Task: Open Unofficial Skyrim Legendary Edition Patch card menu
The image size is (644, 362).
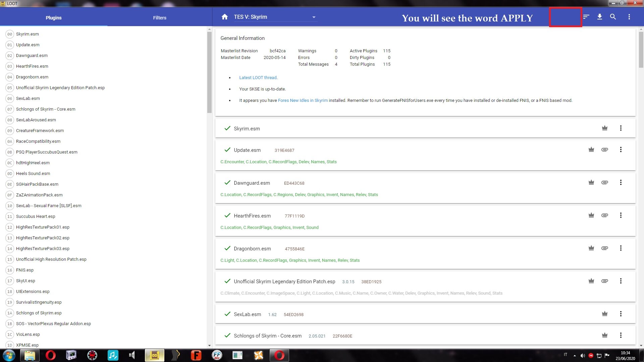Action: [x=621, y=281]
